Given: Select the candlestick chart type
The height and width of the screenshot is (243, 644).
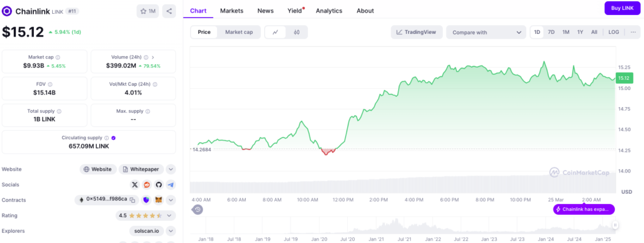Looking at the screenshot, I should point(297,32).
